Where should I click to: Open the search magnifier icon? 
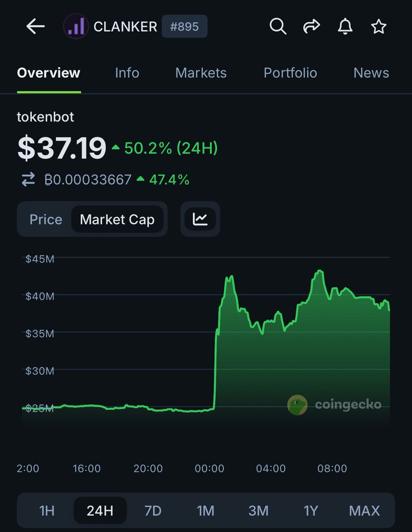(x=278, y=27)
